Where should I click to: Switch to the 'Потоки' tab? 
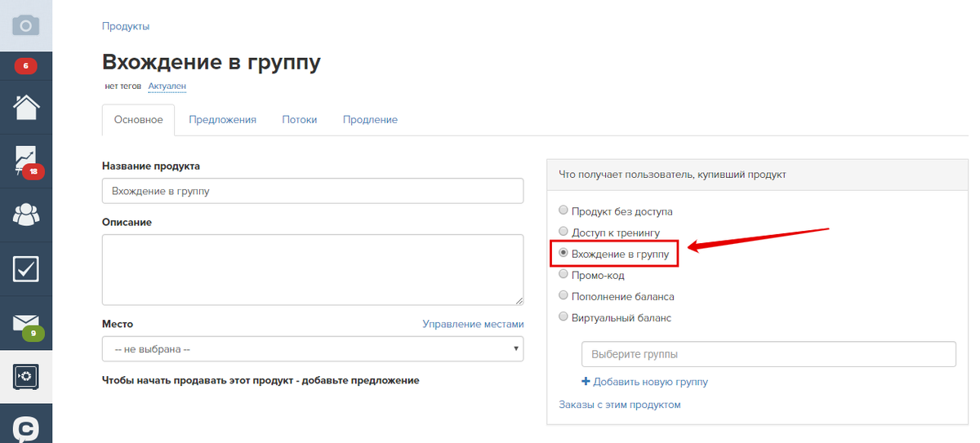[300, 120]
